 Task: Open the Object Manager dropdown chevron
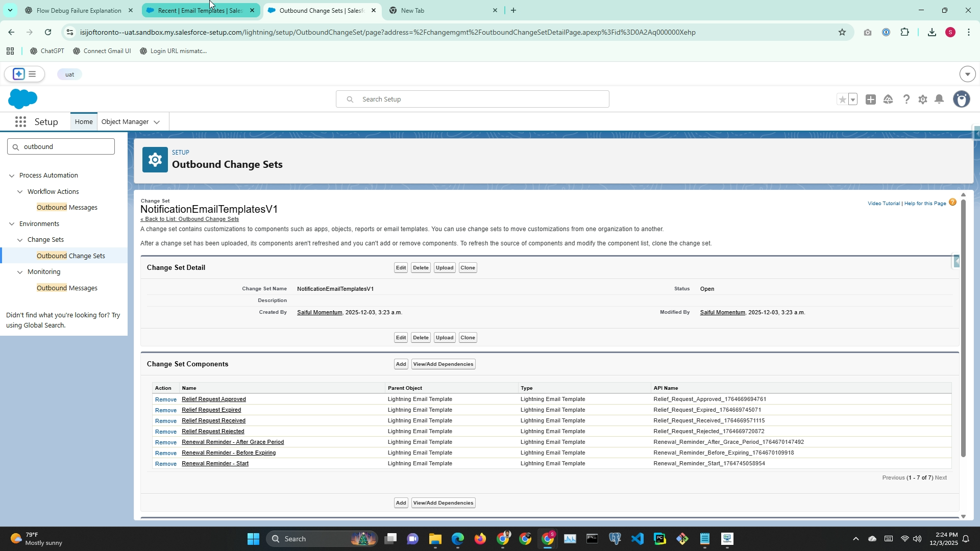pos(157,122)
